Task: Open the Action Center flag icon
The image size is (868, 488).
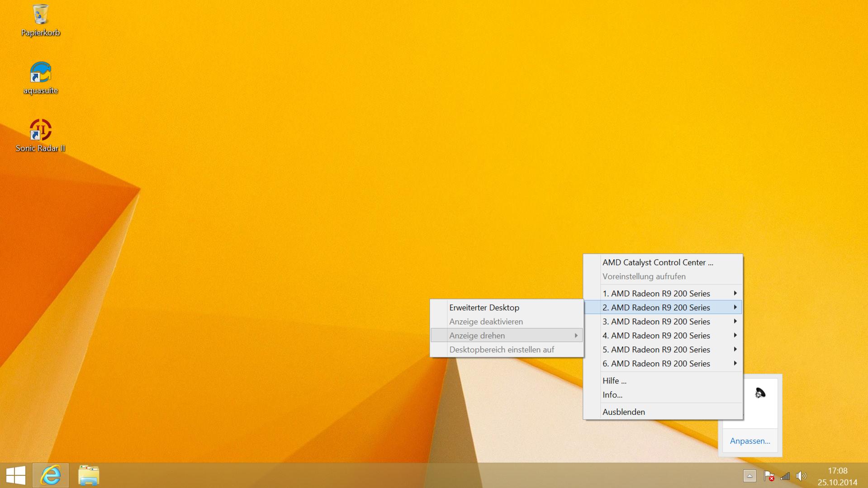Action: pyautogui.click(x=768, y=476)
